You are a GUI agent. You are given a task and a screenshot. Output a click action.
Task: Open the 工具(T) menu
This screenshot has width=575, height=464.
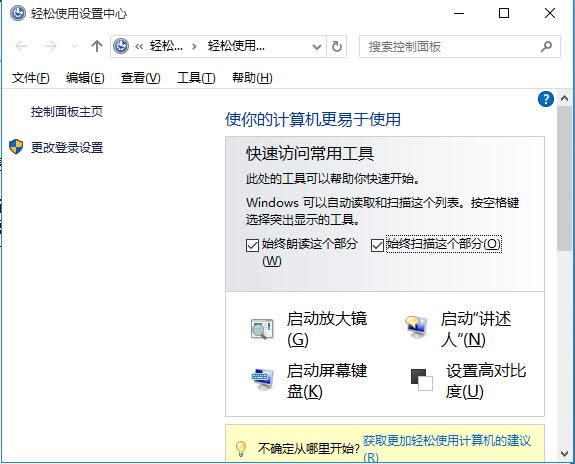[x=196, y=78]
